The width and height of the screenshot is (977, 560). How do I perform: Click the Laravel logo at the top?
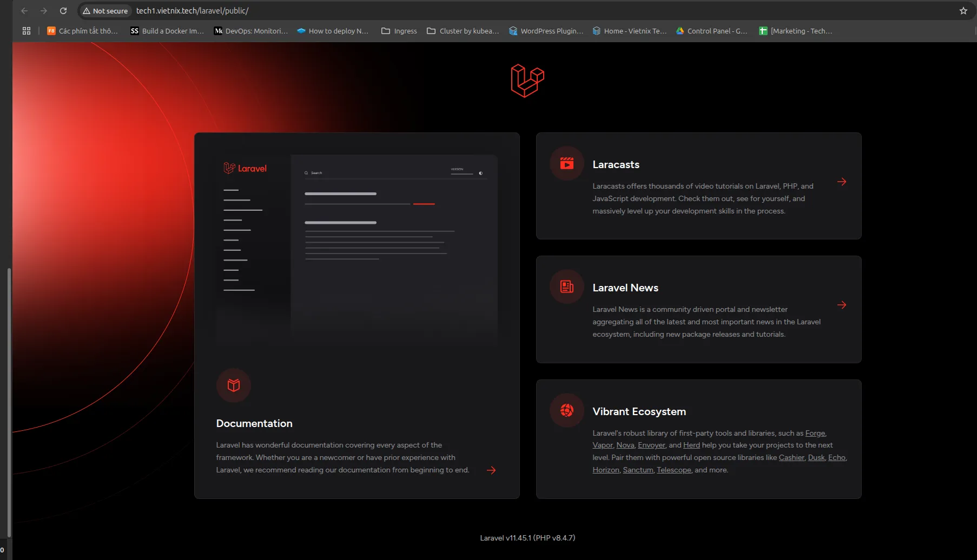point(526,81)
